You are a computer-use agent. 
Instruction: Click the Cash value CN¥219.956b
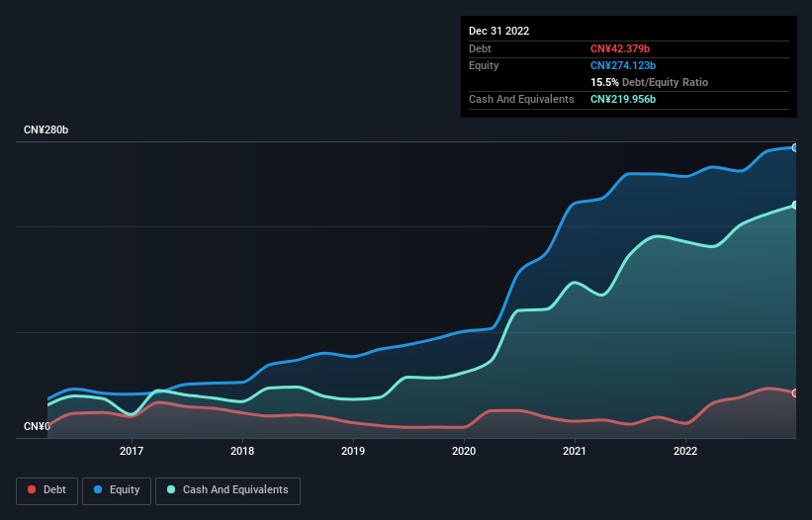(623, 99)
